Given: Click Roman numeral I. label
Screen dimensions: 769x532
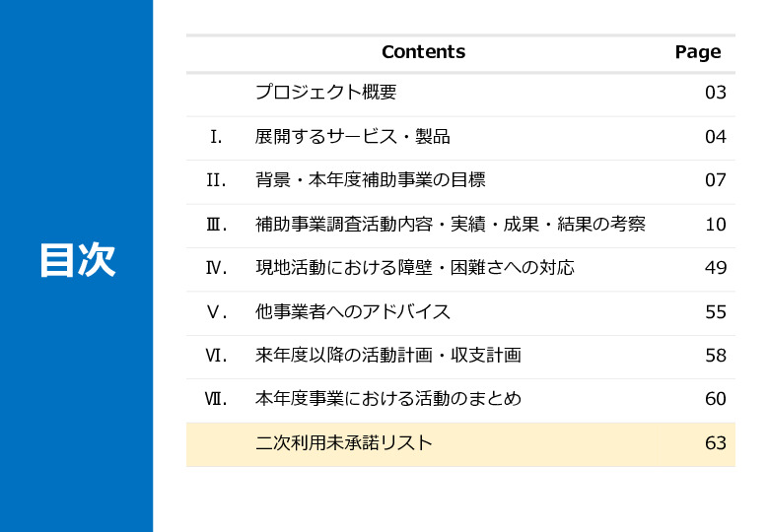Looking at the screenshot, I should coord(216,137).
